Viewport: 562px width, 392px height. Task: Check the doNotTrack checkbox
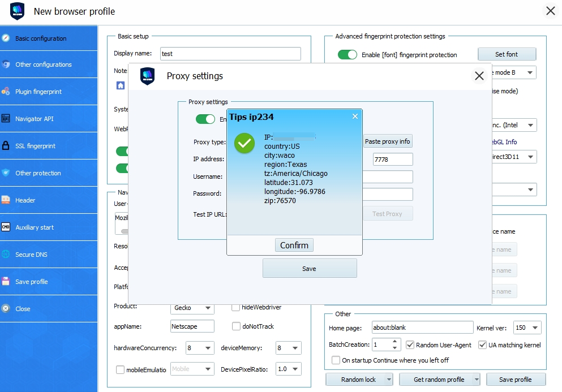[236, 326]
